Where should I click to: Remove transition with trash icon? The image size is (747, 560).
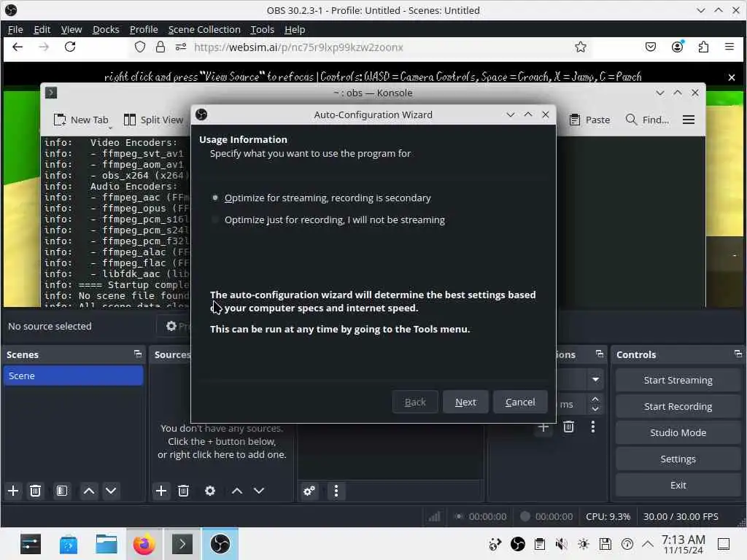(568, 427)
